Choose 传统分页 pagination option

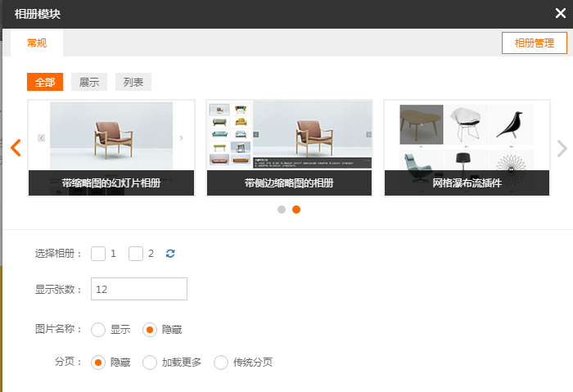pyautogui.click(x=221, y=363)
